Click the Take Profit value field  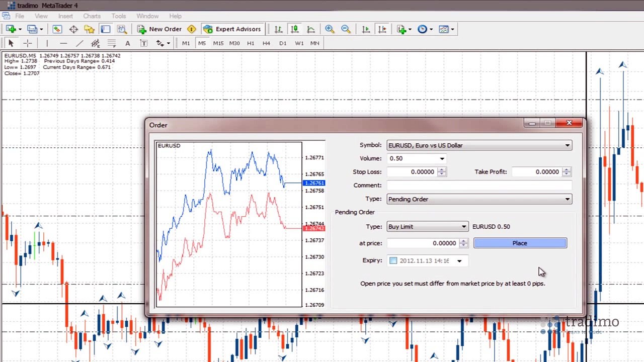tap(537, 172)
